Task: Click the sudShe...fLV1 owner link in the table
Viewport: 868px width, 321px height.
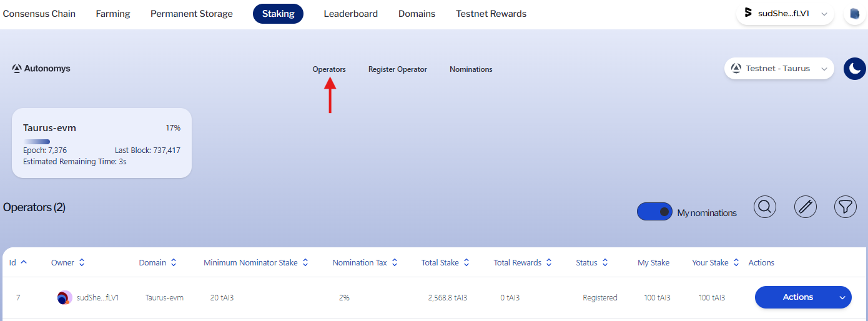Action: (x=97, y=298)
